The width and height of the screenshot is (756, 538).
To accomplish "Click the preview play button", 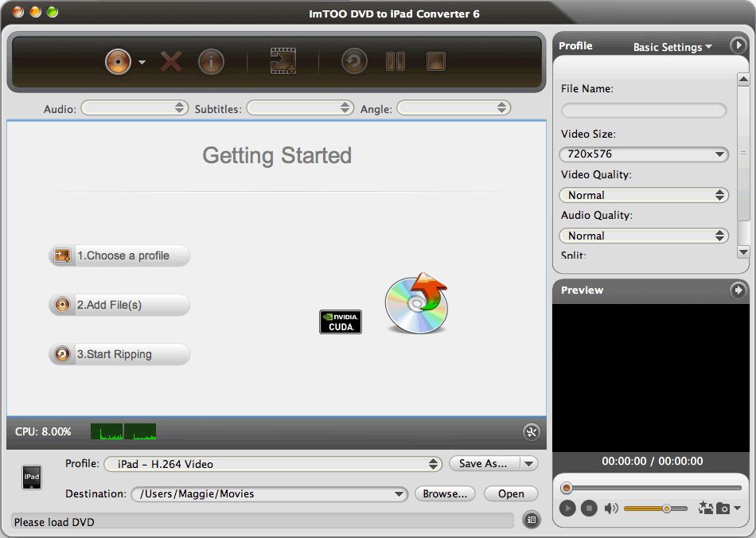I will click(567, 508).
